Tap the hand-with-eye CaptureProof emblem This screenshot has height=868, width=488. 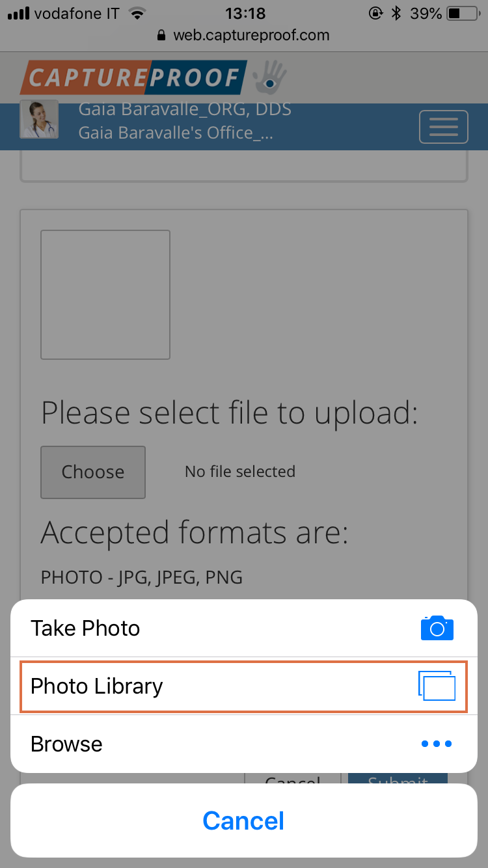tap(269, 77)
